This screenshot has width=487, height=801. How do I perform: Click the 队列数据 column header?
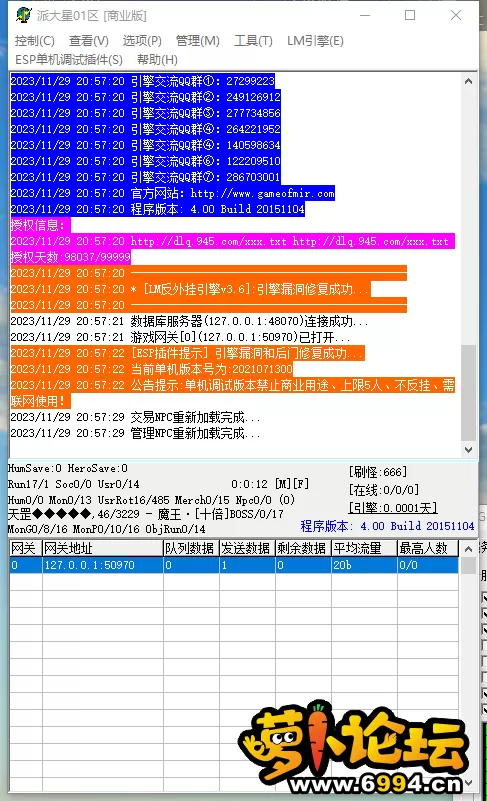(191, 549)
